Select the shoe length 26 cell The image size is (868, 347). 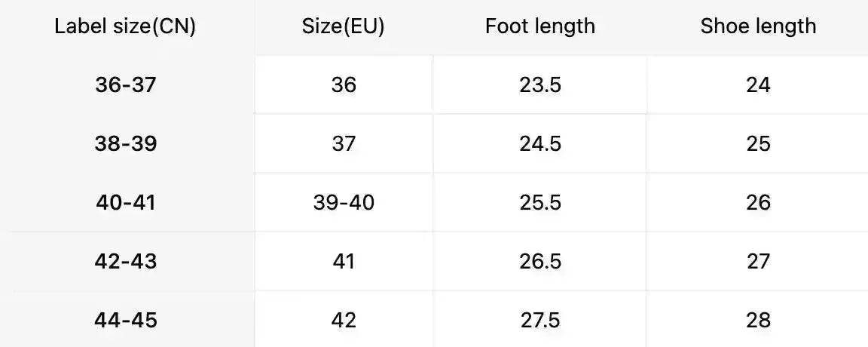(758, 202)
